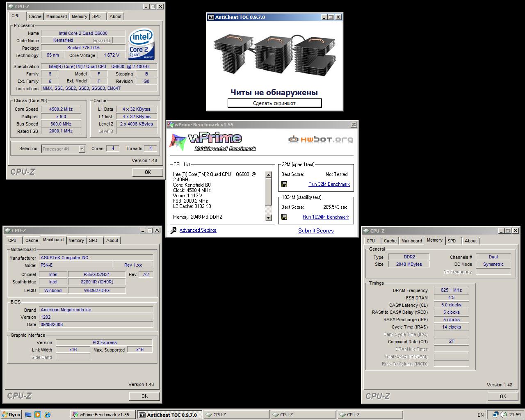
Task: Click the 82801IR (ICH9R) southbridge field
Action: pos(97,282)
